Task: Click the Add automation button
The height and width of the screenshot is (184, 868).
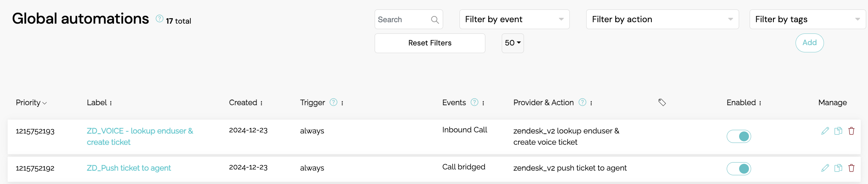Action: click(809, 43)
